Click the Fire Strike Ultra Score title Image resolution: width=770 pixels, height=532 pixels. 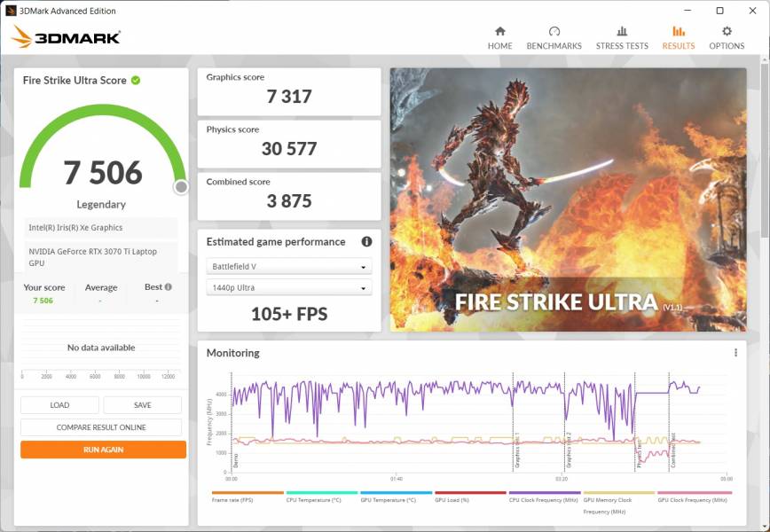(75, 80)
